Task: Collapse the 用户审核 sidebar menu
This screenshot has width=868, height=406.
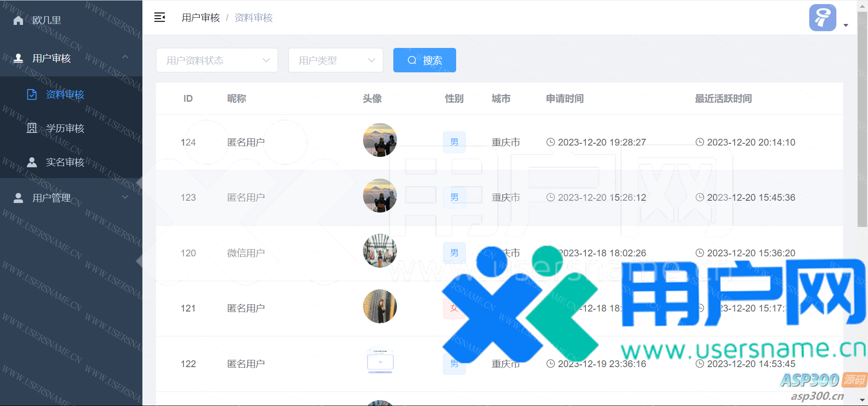Action: point(125,57)
